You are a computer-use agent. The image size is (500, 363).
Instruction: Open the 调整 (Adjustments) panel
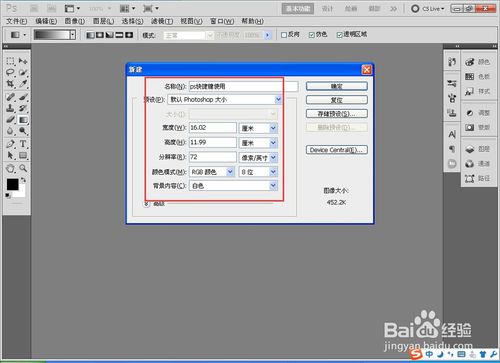point(478,113)
